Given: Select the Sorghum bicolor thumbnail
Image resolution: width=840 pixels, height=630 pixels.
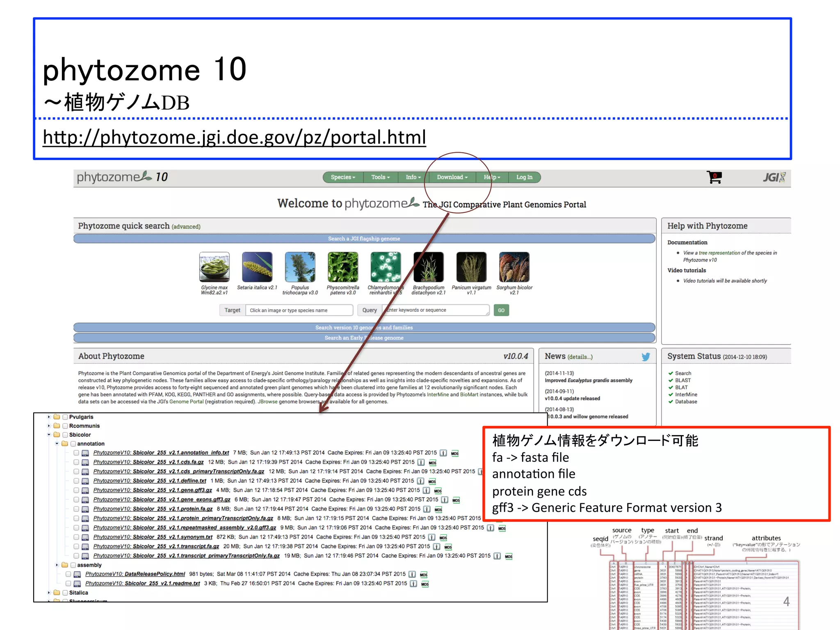Looking at the screenshot, I should (x=514, y=267).
